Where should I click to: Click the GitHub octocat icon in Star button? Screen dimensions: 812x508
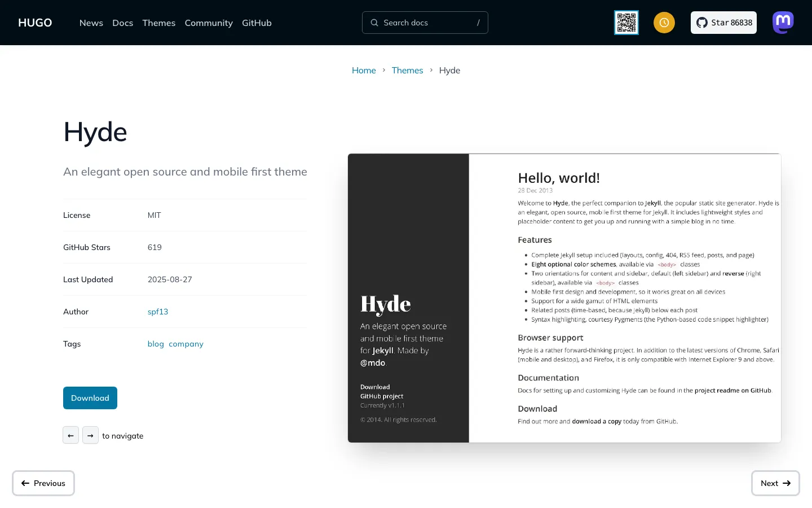click(702, 23)
